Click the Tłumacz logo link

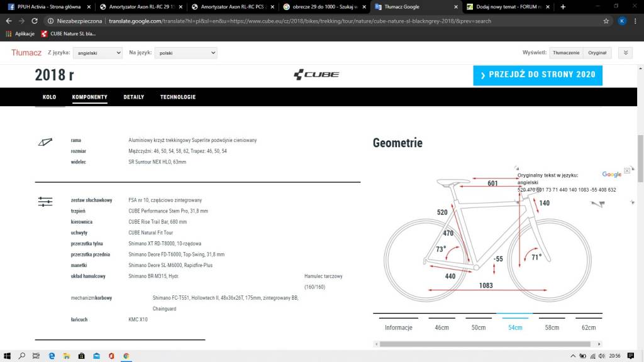tap(26, 53)
